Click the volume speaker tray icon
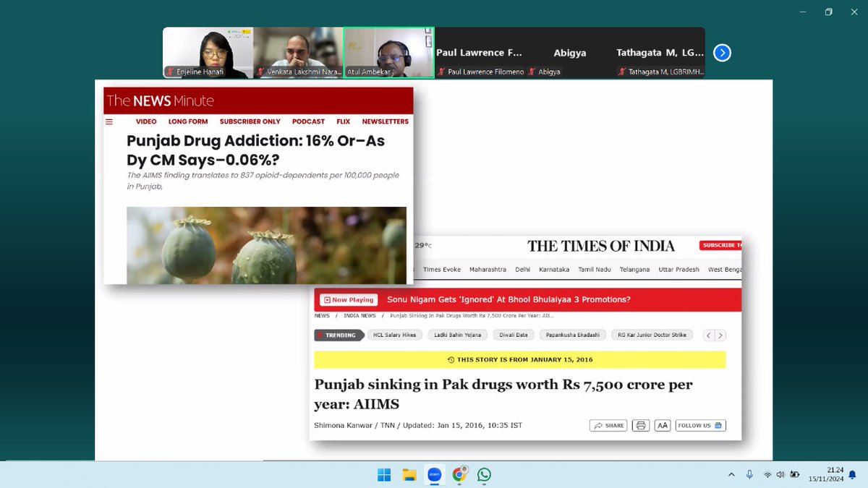868x488 pixels. [x=780, y=475]
